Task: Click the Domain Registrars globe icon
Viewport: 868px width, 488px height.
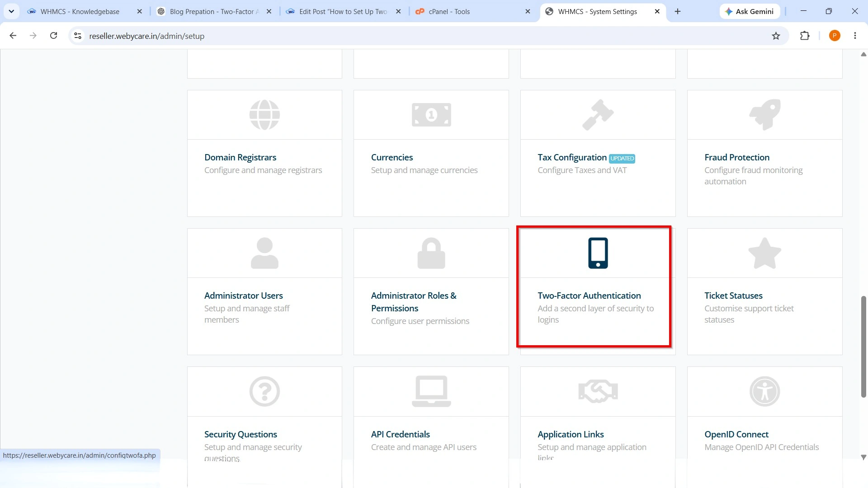Action: (x=264, y=115)
